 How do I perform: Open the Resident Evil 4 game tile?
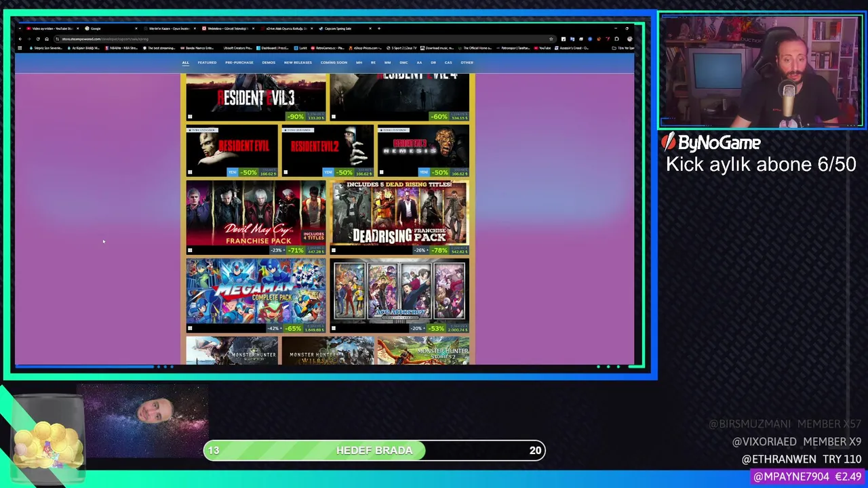399,98
